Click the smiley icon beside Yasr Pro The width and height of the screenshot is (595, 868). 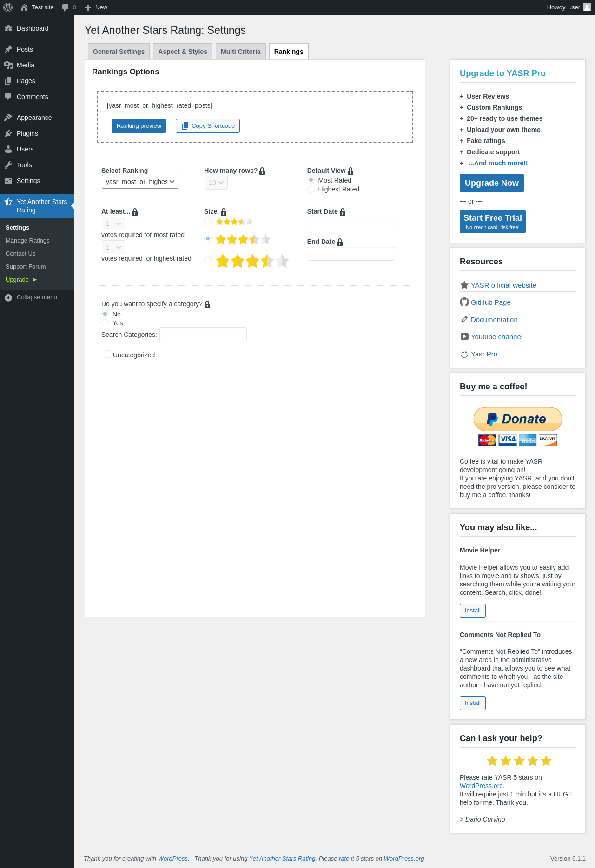pyautogui.click(x=464, y=354)
